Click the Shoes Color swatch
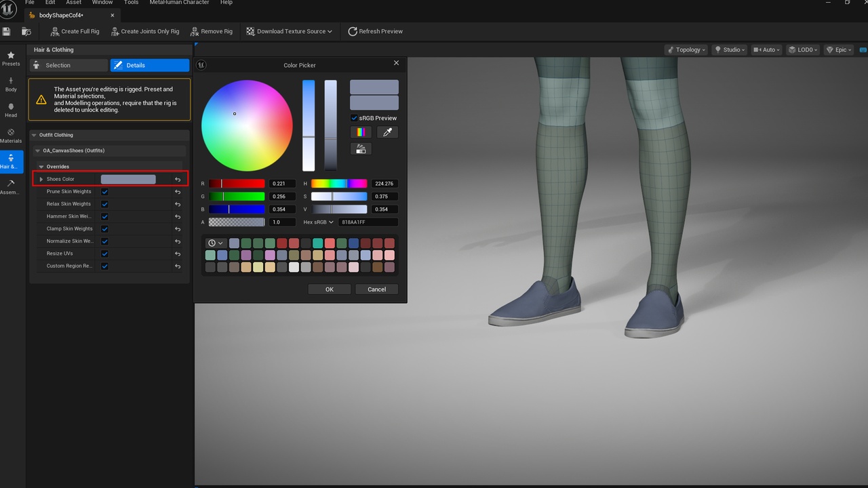The image size is (868, 488). [128, 180]
